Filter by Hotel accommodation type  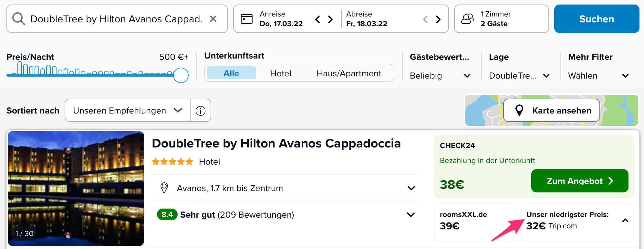281,73
